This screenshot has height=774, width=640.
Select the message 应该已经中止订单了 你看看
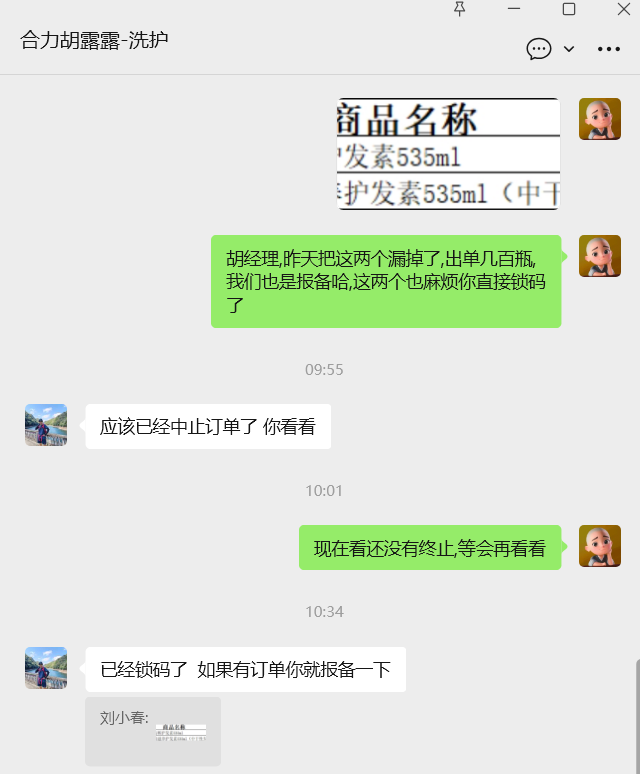pos(208,426)
